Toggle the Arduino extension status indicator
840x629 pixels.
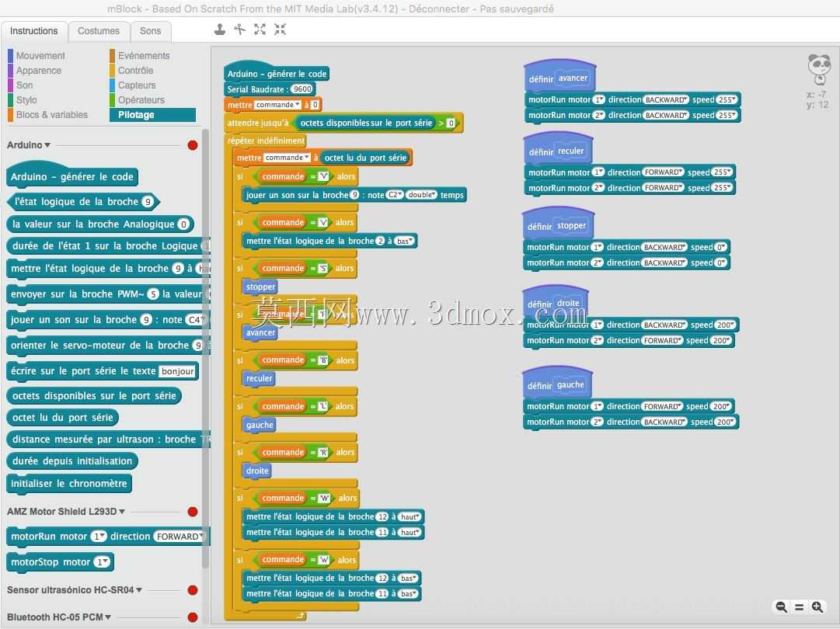pos(193,145)
